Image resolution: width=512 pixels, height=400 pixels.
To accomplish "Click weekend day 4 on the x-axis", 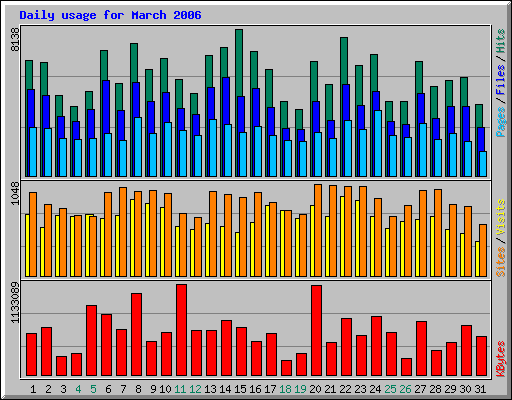I will [78, 389].
